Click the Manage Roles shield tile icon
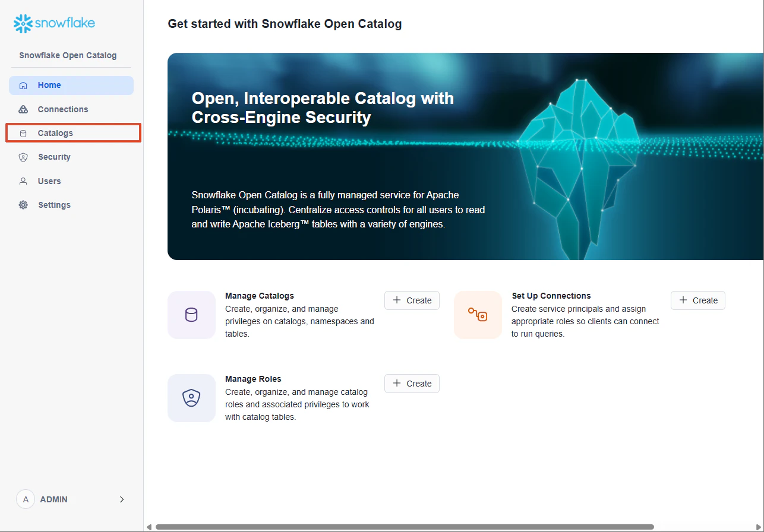The width and height of the screenshot is (764, 532). [191, 398]
